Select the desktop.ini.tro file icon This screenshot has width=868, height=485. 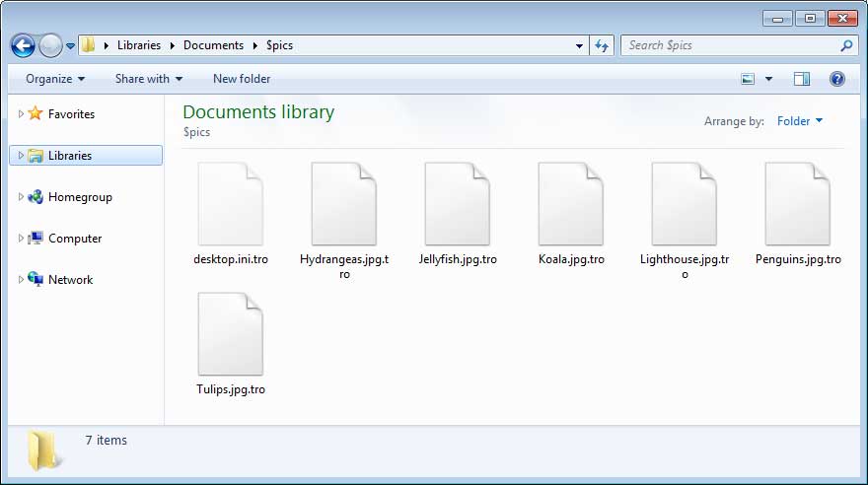231,204
